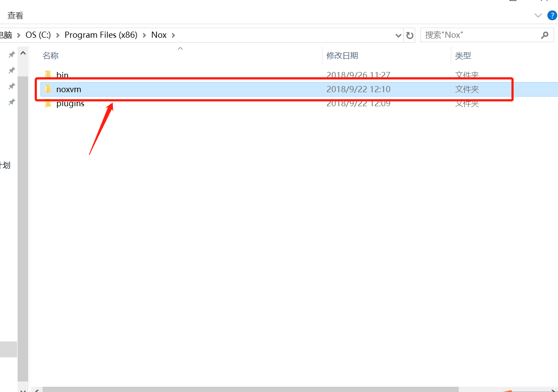Click the topmost pin icon in navigation pane
Screen dimensions: 558x392
pyautogui.click(x=12, y=54)
